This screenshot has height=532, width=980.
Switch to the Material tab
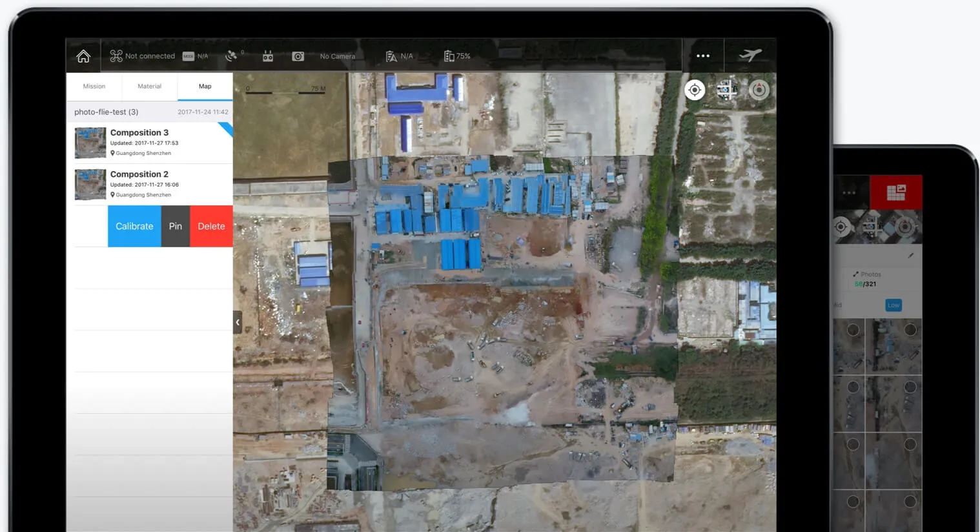point(149,87)
